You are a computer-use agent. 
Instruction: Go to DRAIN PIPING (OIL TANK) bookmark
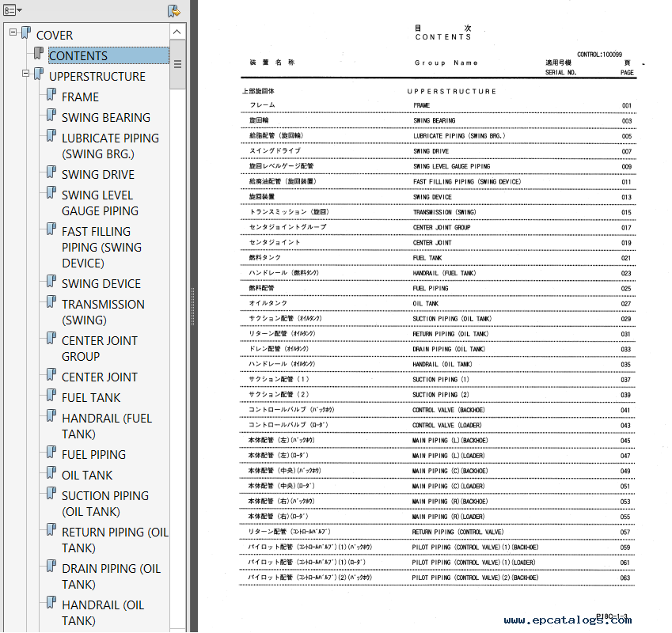pos(111,577)
